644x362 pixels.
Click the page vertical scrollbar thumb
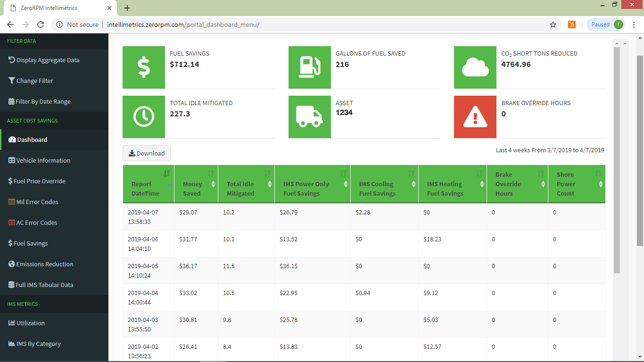(640, 151)
